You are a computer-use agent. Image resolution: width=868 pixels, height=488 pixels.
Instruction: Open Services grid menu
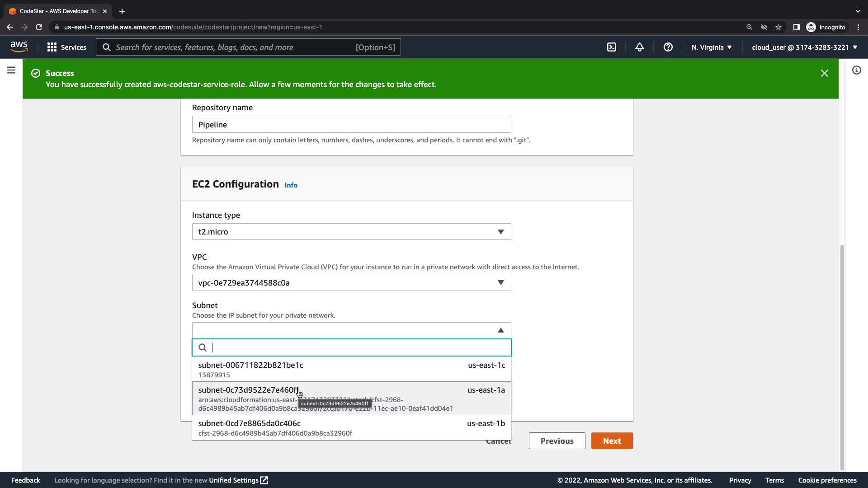click(66, 47)
